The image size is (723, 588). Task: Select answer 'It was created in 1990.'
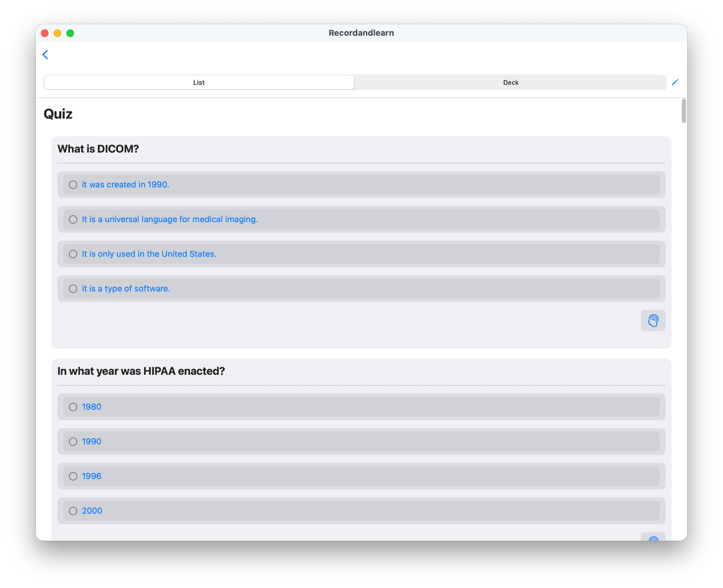(361, 185)
